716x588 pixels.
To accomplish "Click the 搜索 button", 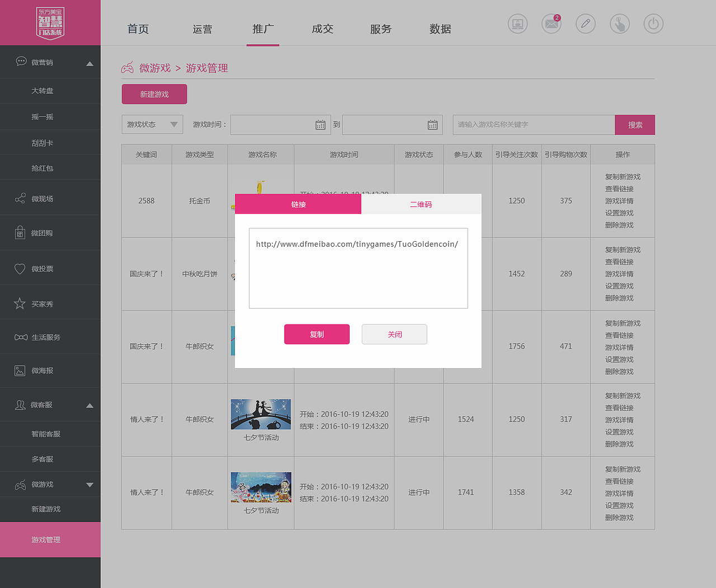I will point(635,125).
